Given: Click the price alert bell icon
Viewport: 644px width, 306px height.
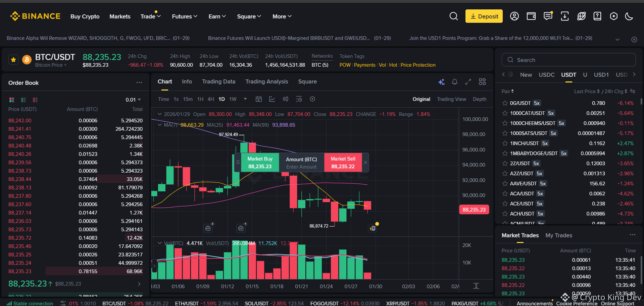Looking at the screenshot, I should 455,82.
